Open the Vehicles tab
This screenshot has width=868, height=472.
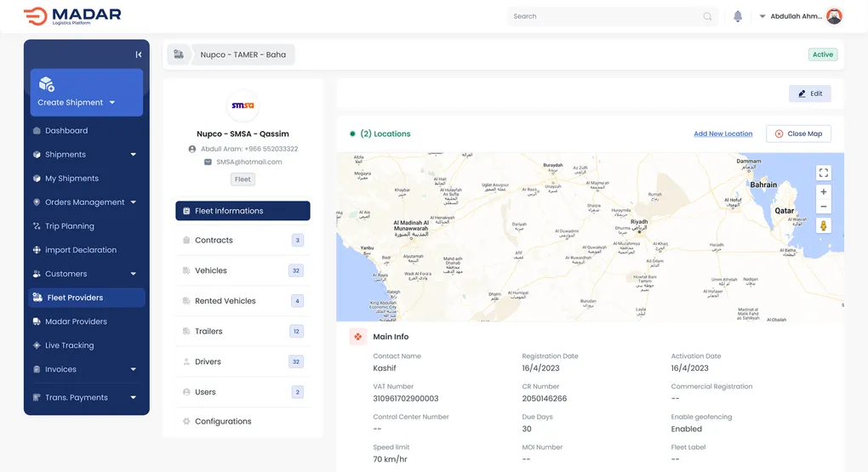coord(243,270)
